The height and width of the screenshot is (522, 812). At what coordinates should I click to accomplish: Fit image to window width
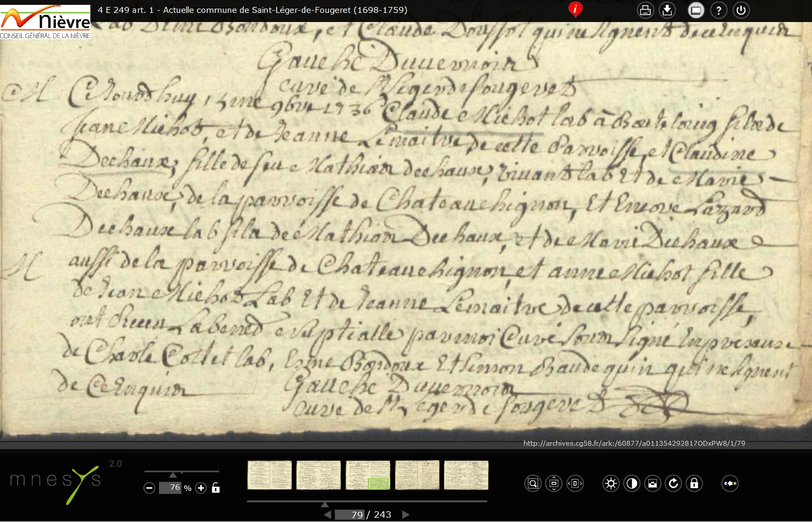click(575, 483)
